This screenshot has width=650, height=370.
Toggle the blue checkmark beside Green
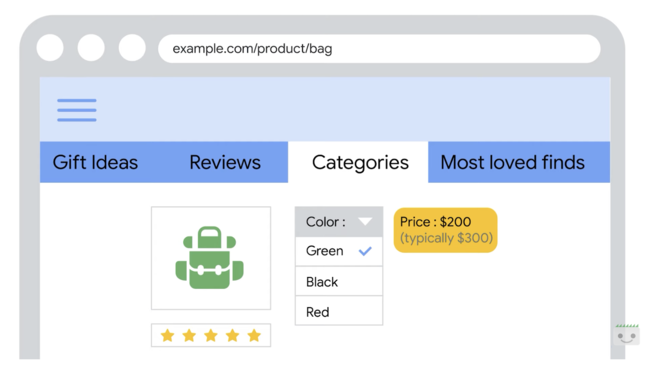(x=365, y=251)
